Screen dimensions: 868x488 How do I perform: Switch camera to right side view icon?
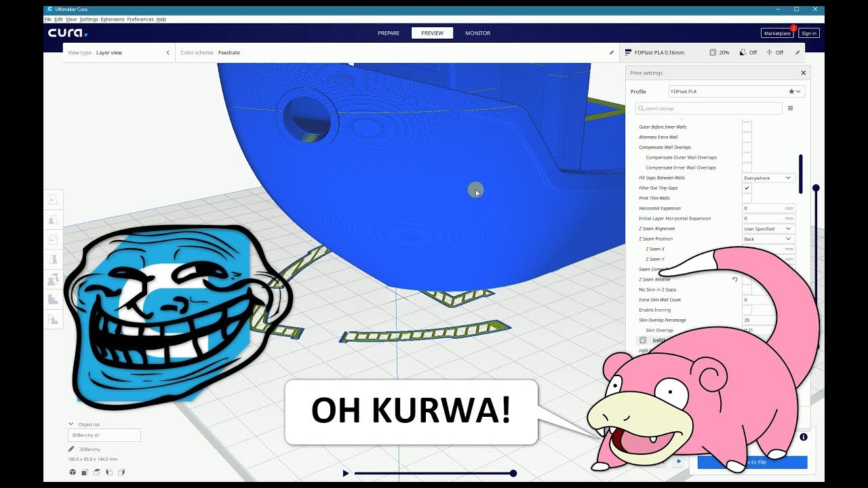(x=121, y=472)
